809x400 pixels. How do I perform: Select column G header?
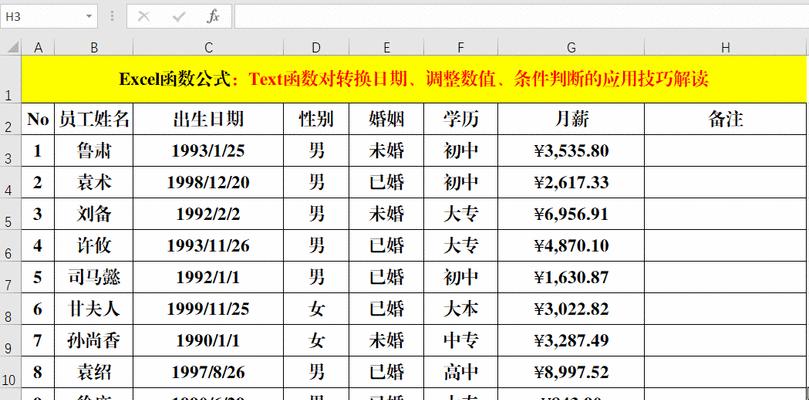coord(571,47)
